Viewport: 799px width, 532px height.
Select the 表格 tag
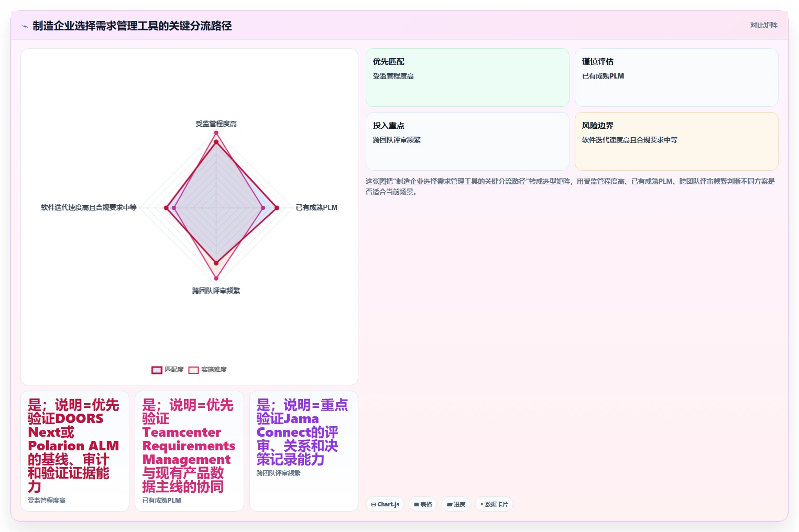[423, 504]
